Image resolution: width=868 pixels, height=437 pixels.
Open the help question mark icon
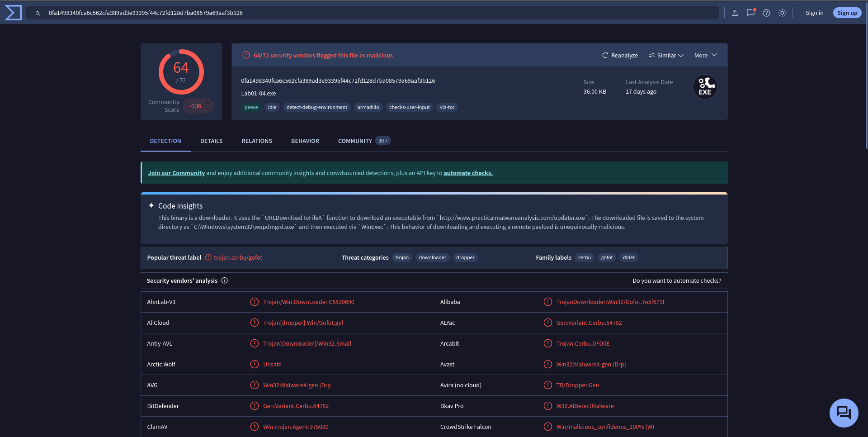(x=766, y=13)
